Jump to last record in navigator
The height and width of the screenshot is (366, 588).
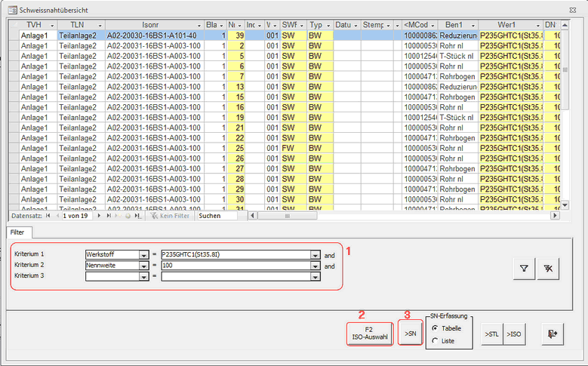click(x=108, y=216)
